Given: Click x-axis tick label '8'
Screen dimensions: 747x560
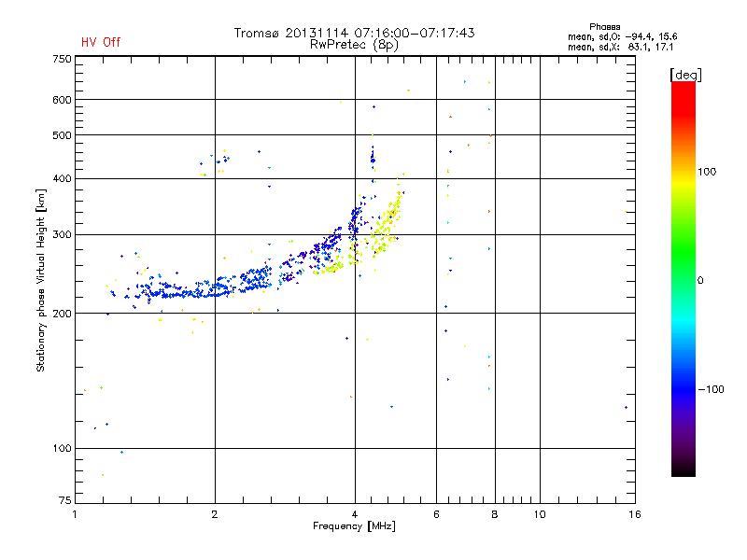Looking at the screenshot, I should [x=495, y=514].
